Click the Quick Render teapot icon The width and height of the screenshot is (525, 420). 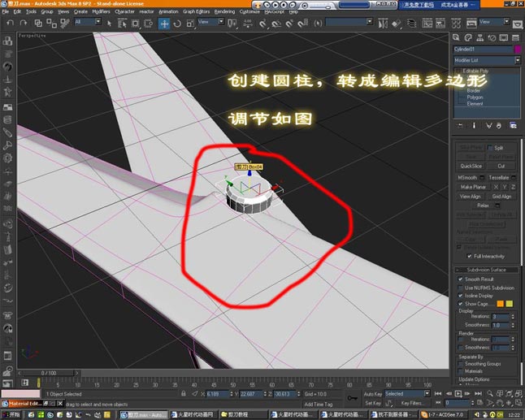coord(518,24)
